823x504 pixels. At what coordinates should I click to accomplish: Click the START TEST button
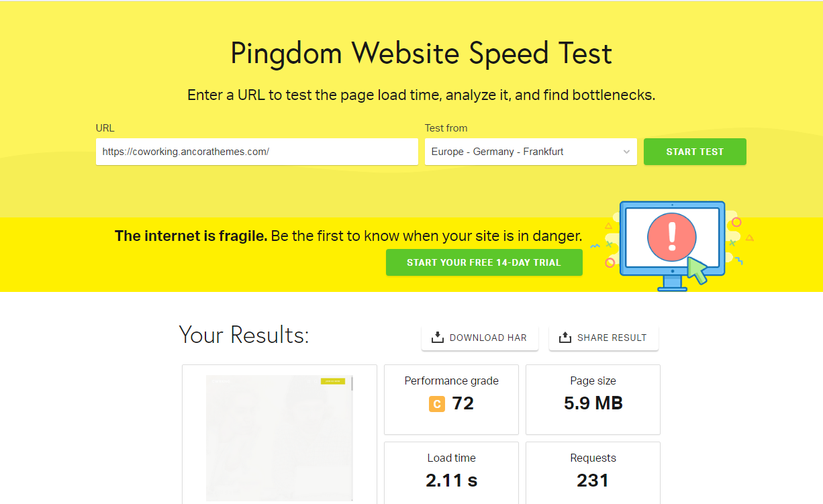tap(695, 152)
